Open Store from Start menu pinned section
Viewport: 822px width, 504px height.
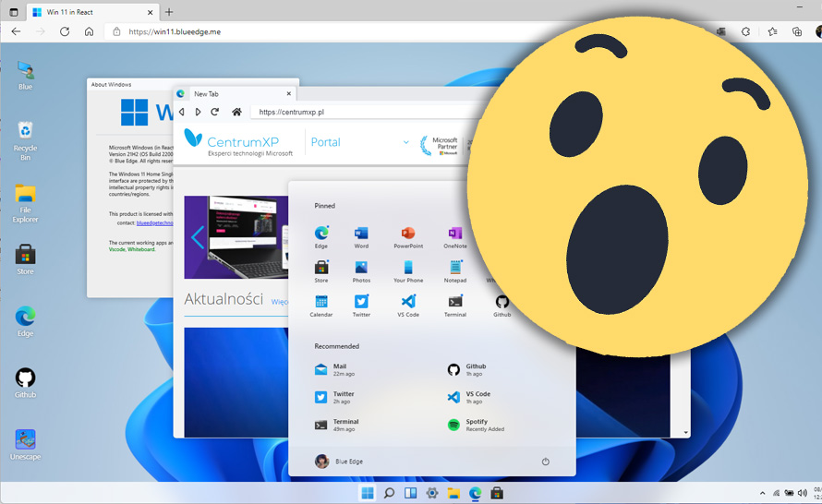(x=321, y=271)
